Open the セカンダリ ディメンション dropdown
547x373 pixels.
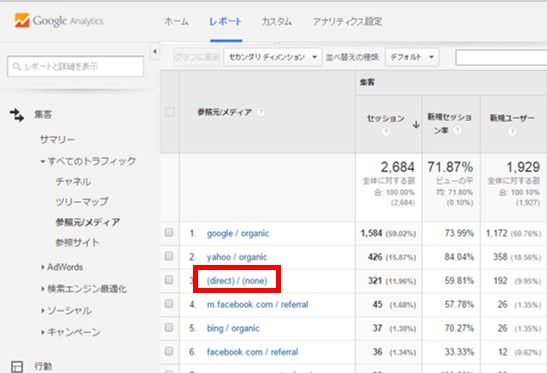[x=273, y=57]
